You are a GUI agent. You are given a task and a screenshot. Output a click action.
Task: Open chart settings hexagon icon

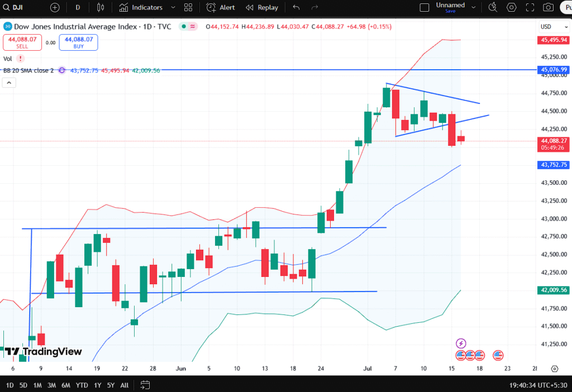point(512,7)
